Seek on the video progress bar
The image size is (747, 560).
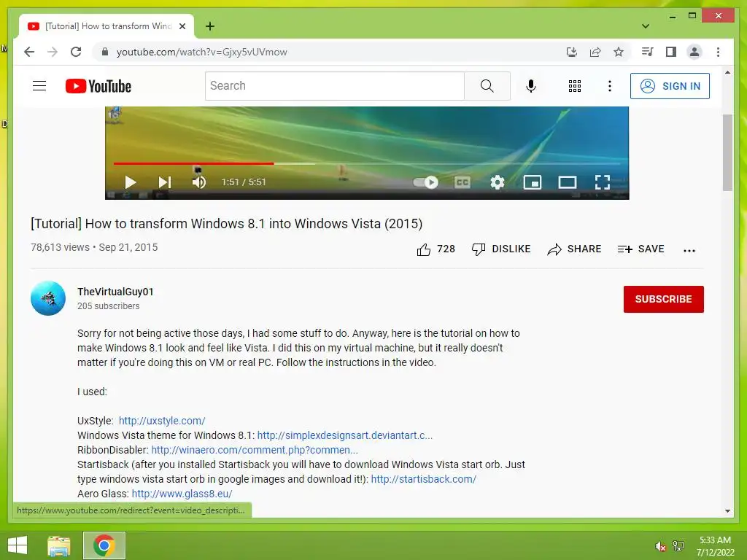(367, 163)
